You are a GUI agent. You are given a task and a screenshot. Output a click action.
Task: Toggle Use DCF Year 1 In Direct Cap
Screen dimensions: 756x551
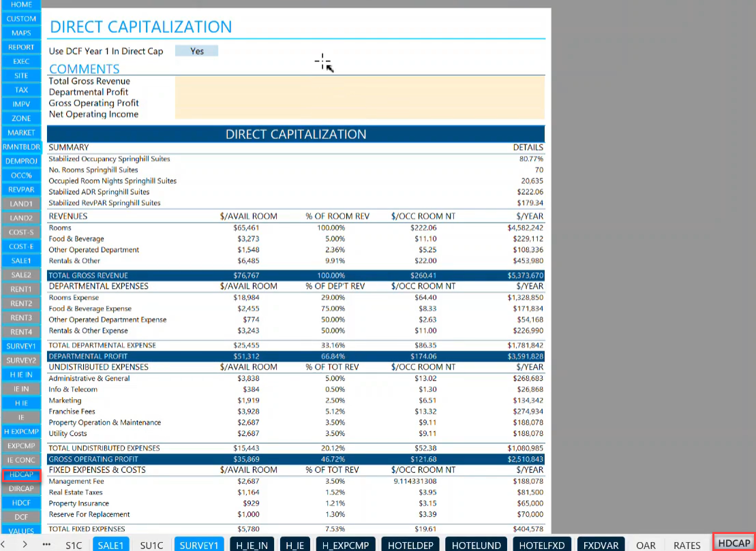[196, 50]
